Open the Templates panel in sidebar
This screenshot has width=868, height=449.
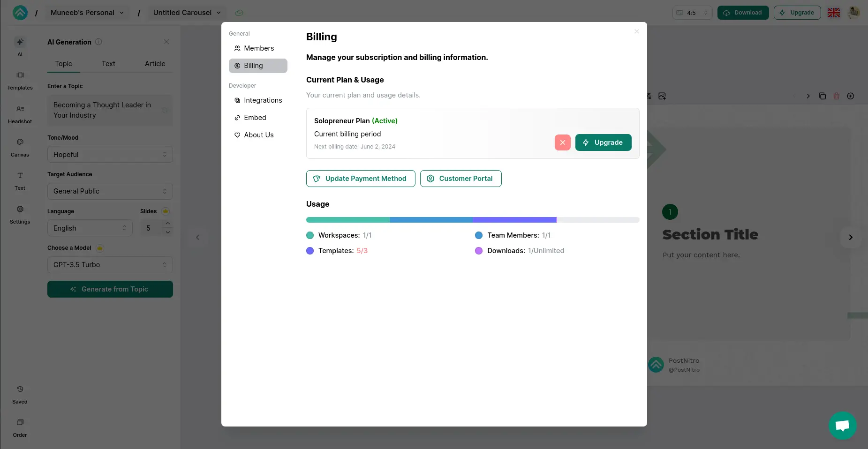tap(20, 81)
